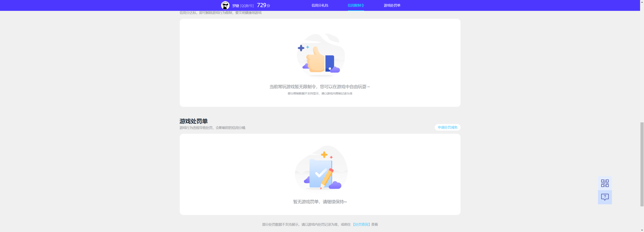Click the 游戏处罚单 section heading
Screen dimensions: 644x232
pos(194,121)
